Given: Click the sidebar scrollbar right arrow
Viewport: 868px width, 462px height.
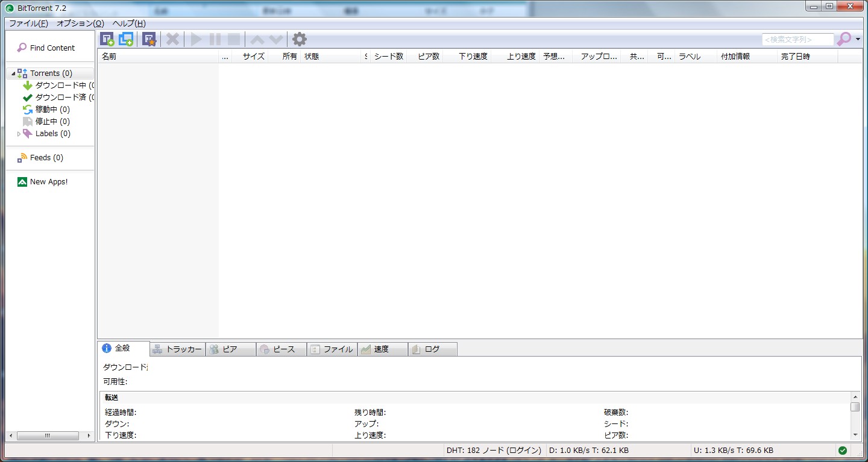Looking at the screenshot, I should pyautogui.click(x=89, y=435).
